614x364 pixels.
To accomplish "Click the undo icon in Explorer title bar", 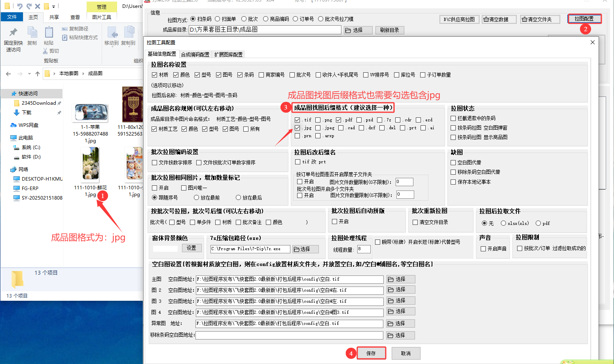I will (20, 6).
